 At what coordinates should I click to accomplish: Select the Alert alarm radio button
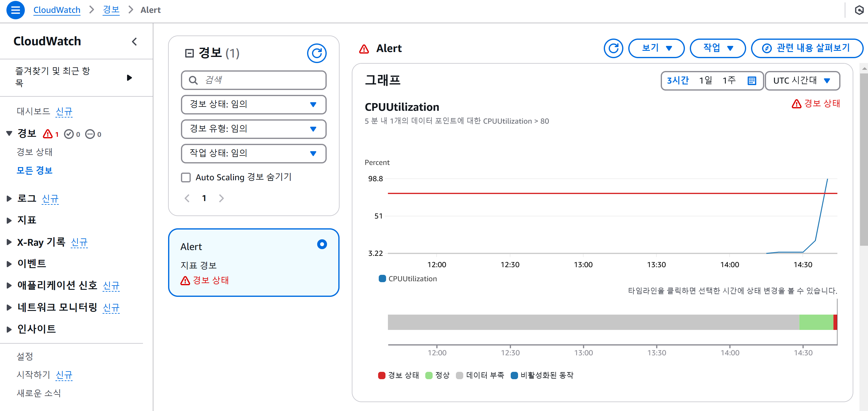(x=322, y=244)
